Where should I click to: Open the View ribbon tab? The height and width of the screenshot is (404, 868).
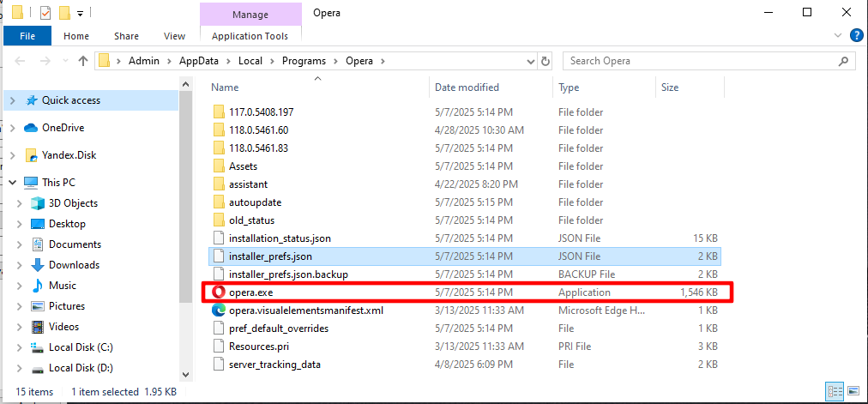pos(174,36)
